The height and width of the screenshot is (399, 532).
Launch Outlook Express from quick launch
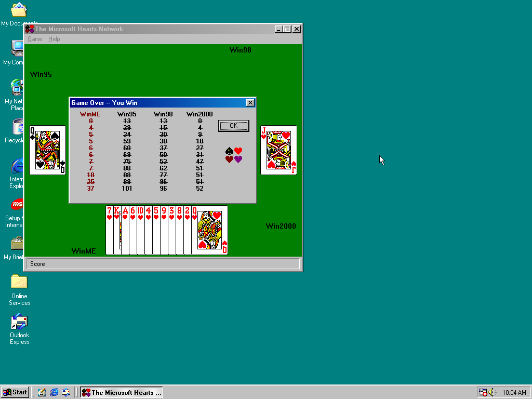click(x=66, y=392)
